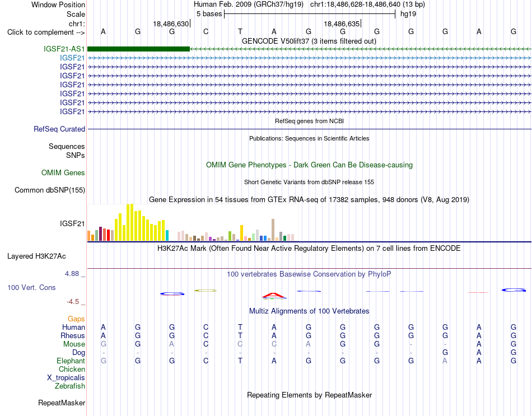Image resolution: width=532 pixels, height=416 pixels.
Task: Open the light-blue IGSF21 transcript label
Action: (x=72, y=58)
